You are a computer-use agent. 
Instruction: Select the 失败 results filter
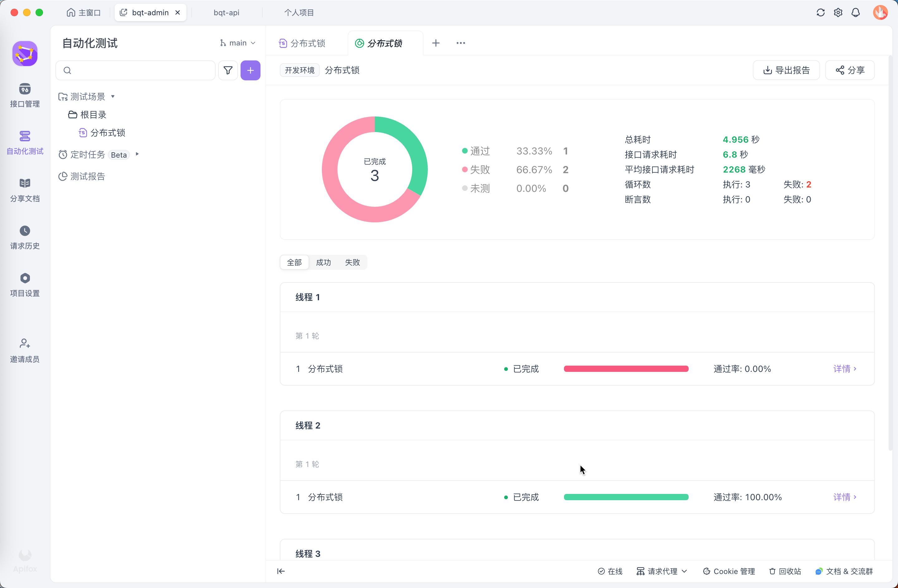pos(352,262)
